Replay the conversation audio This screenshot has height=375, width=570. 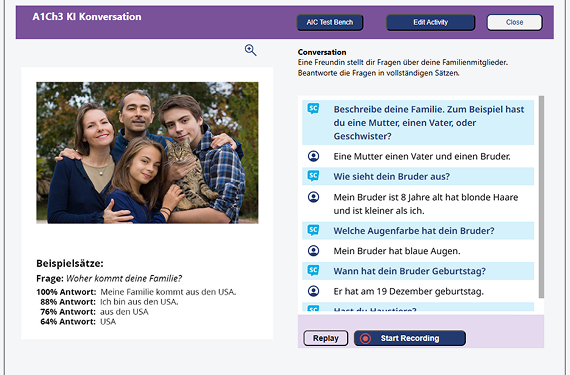coord(326,338)
